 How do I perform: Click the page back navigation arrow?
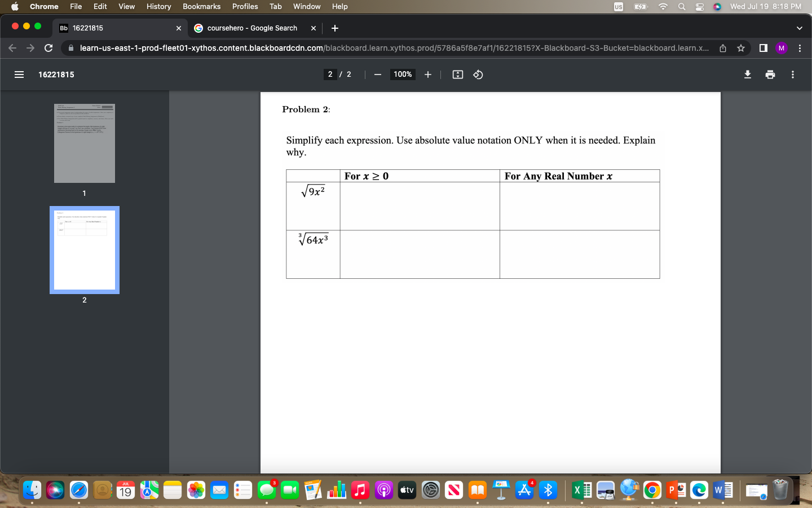coord(12,48)
